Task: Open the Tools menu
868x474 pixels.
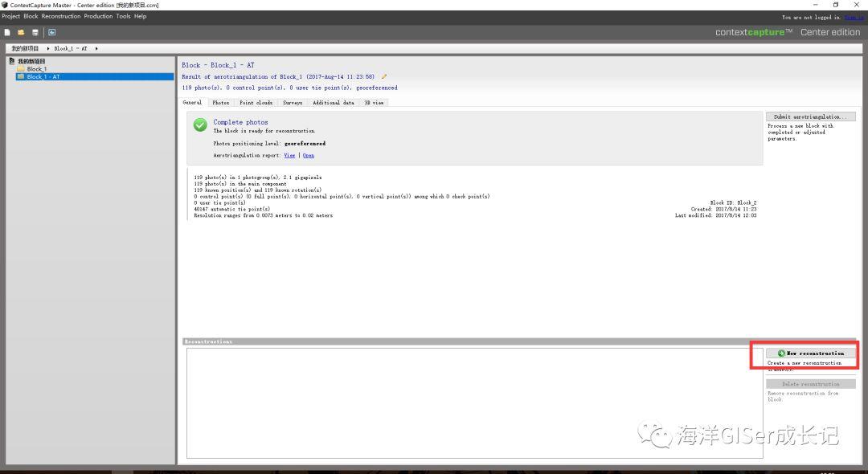Action: click(x=124, y=16)
